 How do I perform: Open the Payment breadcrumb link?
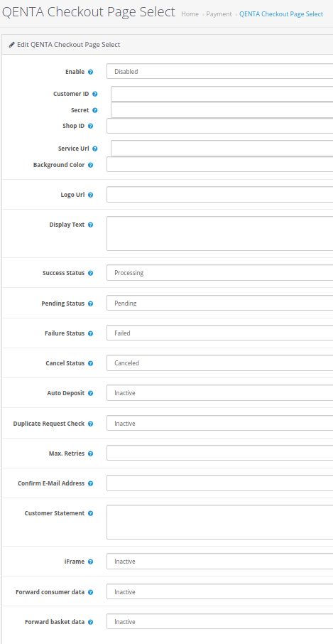[x=219, y=14]
